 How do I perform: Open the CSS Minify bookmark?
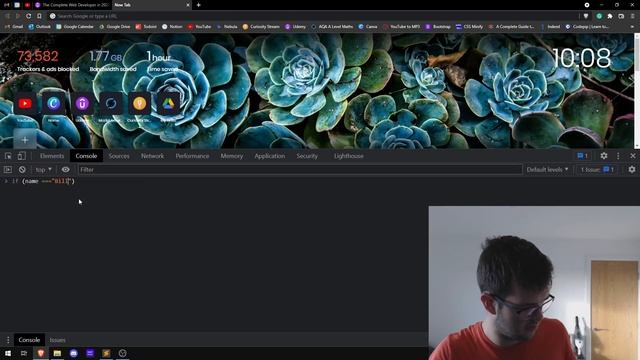[x=469, y=27]
